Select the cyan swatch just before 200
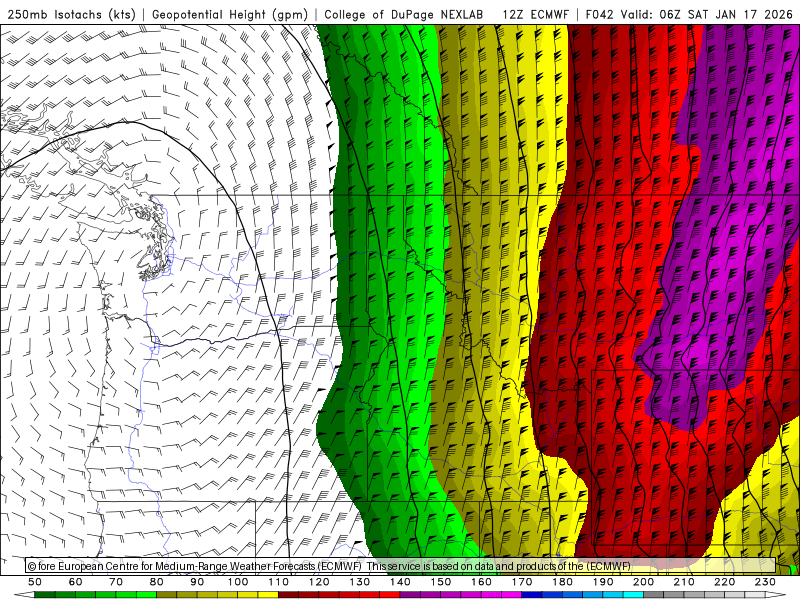The image size is (800, 600). click(x=633, y=594)
